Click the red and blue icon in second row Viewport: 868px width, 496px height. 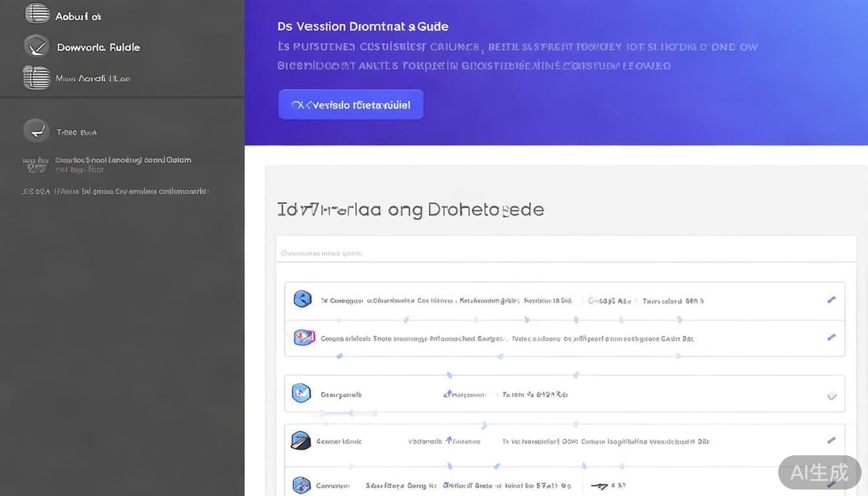point(304,337)
